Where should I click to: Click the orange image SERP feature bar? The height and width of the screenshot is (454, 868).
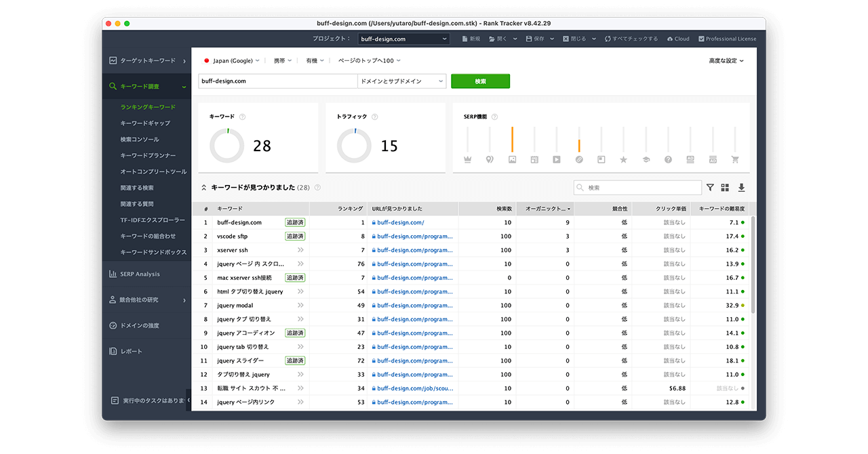(512, 139)
